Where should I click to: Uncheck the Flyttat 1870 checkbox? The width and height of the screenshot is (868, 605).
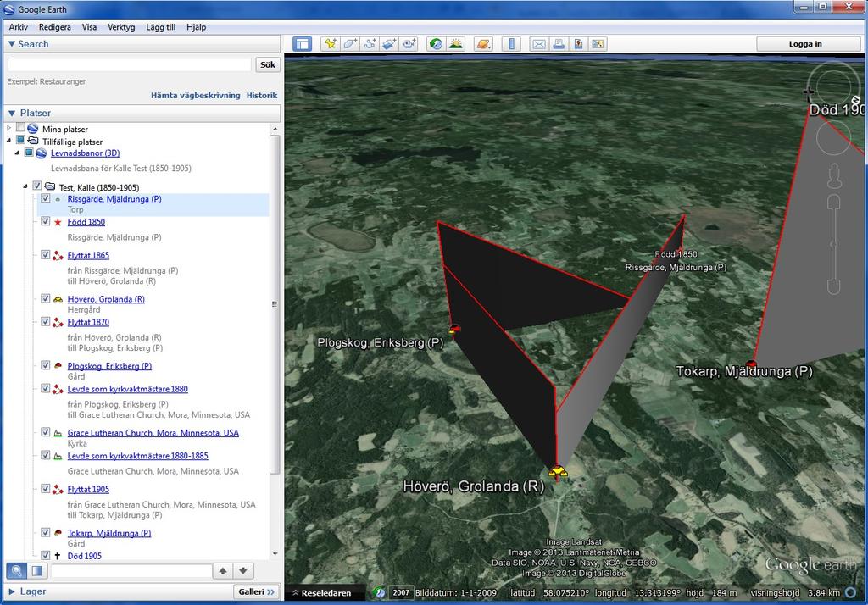coord(46,322)
